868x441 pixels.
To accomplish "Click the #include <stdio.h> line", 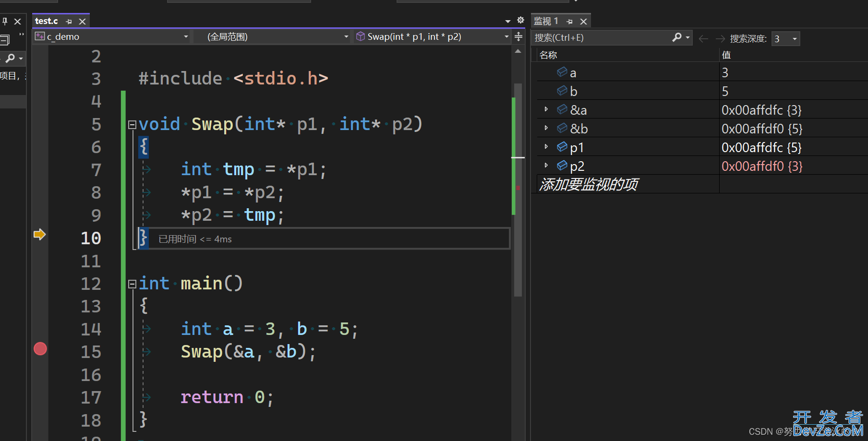I will click(x=233, y=78).
